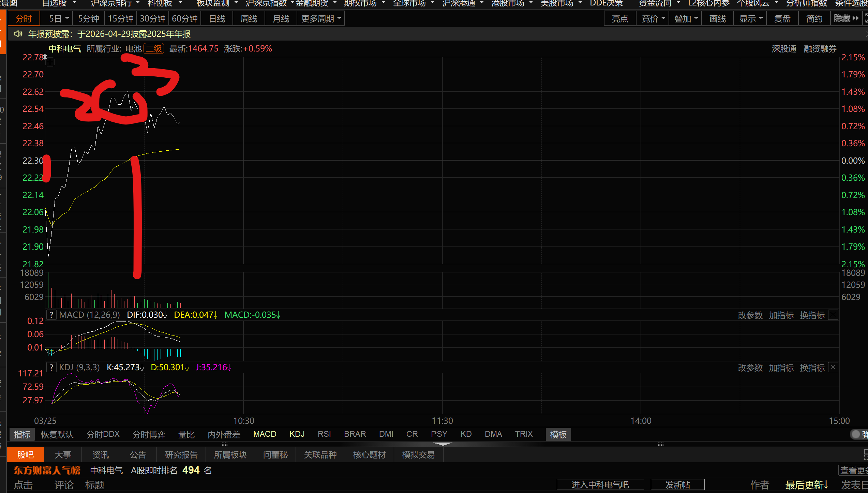Open the 更多周期 dropdown

click(320, 18)
